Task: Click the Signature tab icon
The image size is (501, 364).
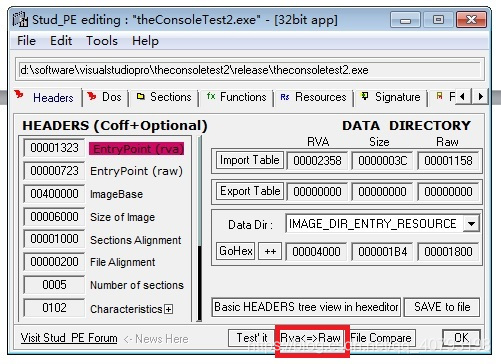Action: (365, 96)
